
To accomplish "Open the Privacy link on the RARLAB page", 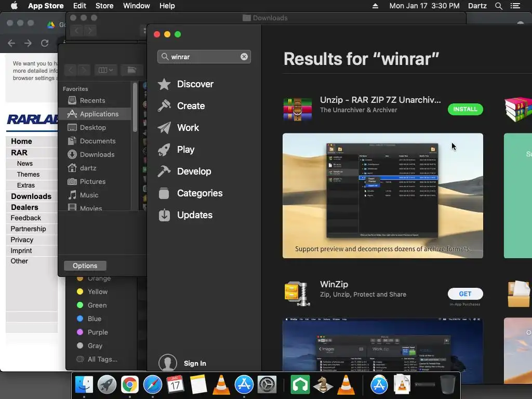I will (22, 240).
